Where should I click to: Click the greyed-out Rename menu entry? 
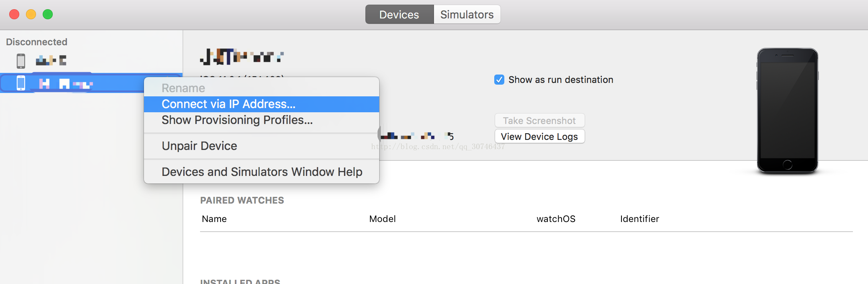262,88
